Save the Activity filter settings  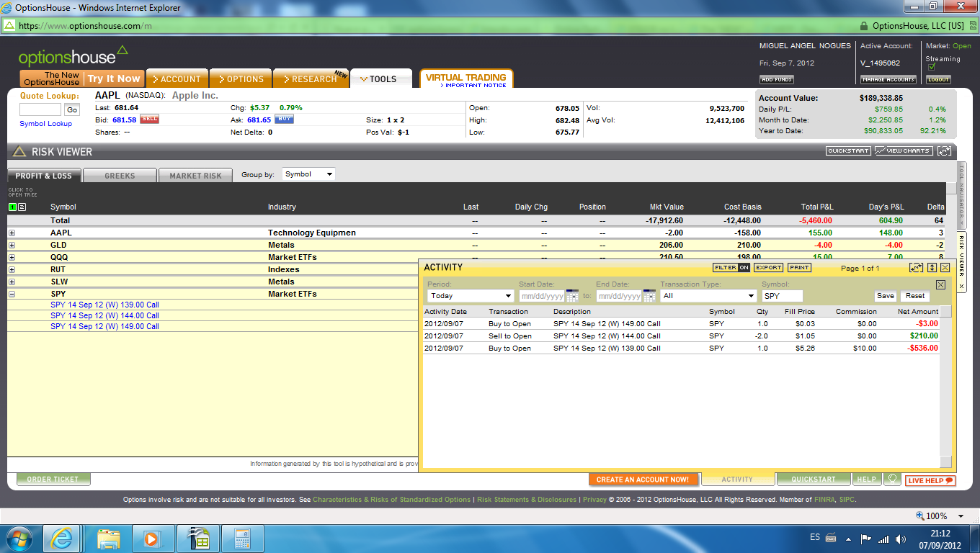(886, 296)
